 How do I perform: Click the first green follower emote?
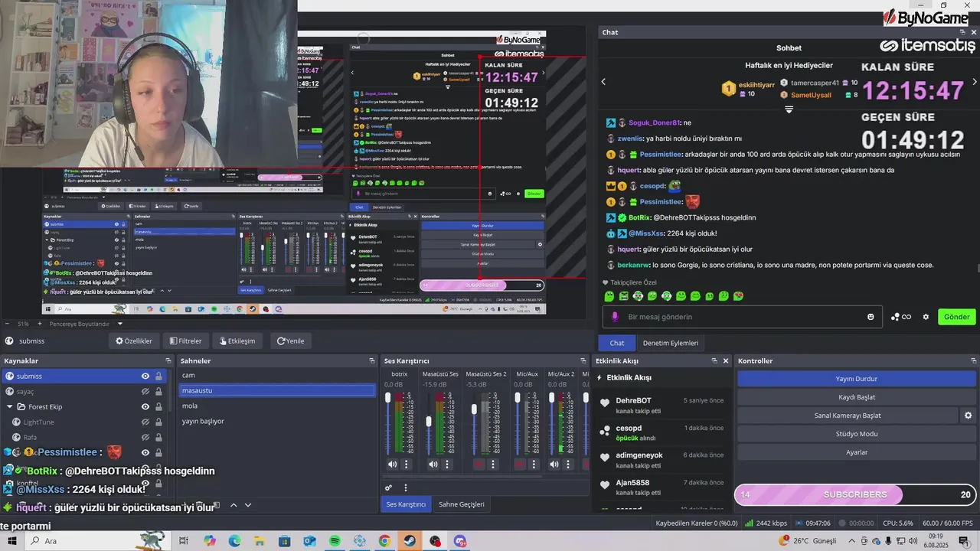tap(609, 296)
